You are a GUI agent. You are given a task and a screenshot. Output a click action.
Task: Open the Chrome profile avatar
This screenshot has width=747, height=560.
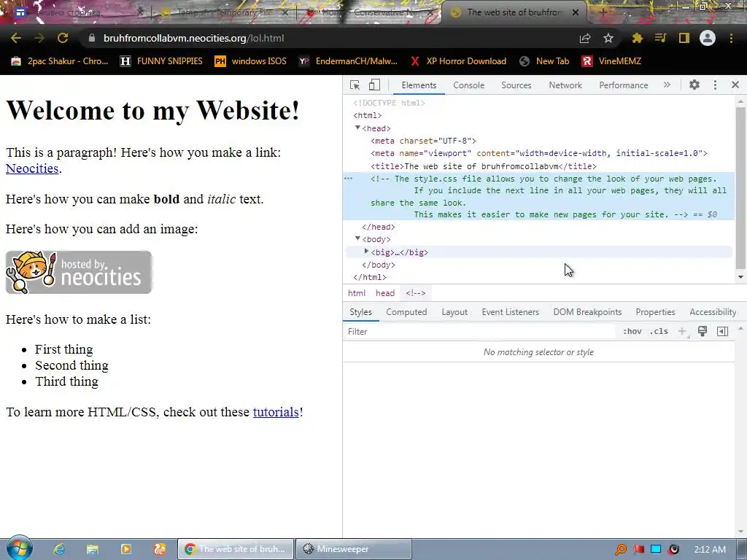[708, 38]
